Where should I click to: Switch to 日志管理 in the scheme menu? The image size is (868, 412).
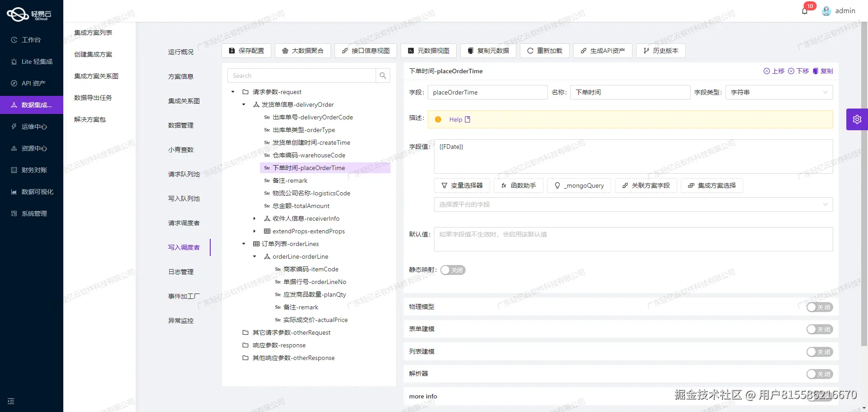point(180,272)
